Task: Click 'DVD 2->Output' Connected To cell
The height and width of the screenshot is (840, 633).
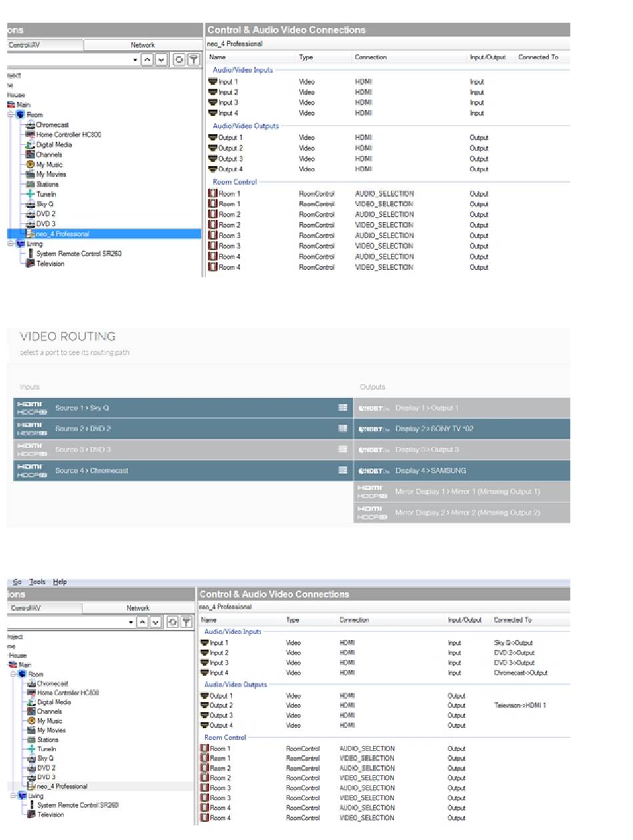Action: click(x=514, y=653)
